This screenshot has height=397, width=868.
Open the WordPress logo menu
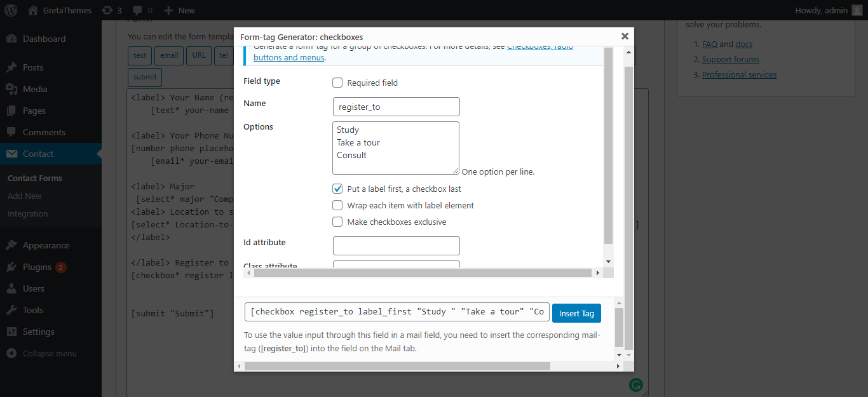coord(11,10)
